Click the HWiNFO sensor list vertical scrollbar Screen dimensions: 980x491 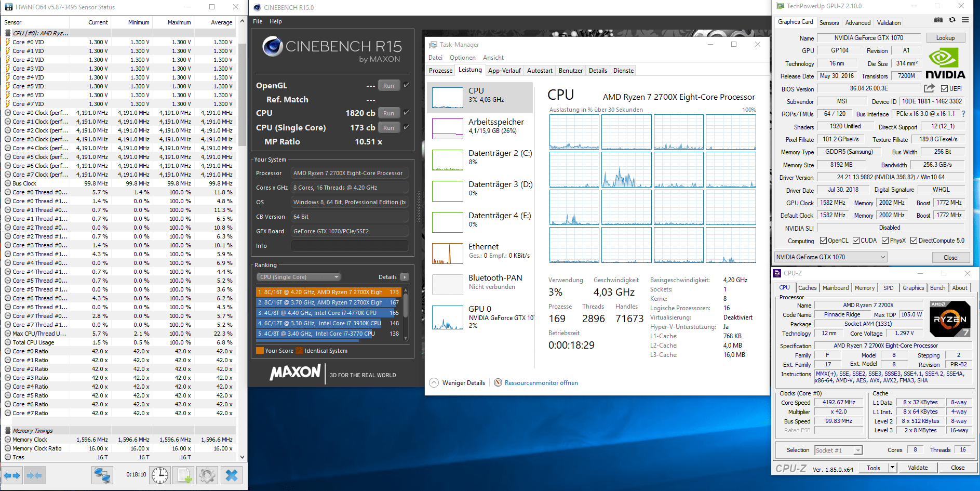(x=242, y=240)
